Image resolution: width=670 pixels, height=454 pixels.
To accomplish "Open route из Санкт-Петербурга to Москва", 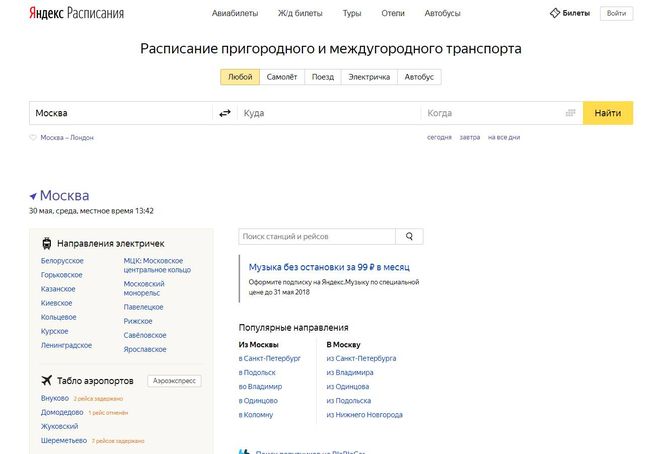I will pyautogui.click(x=361, y=358).
